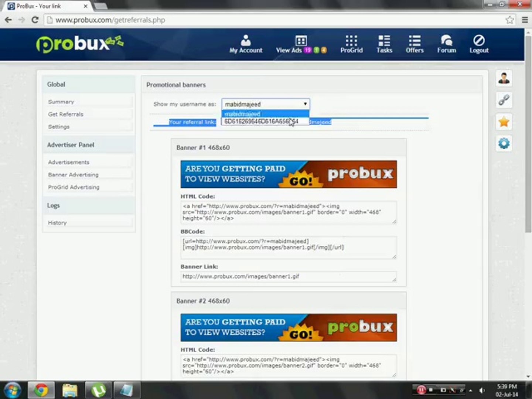Image resolution: width=532 pixels, height=399 pixels.
Task: Select the hex code username option
Action: (265, 121)
